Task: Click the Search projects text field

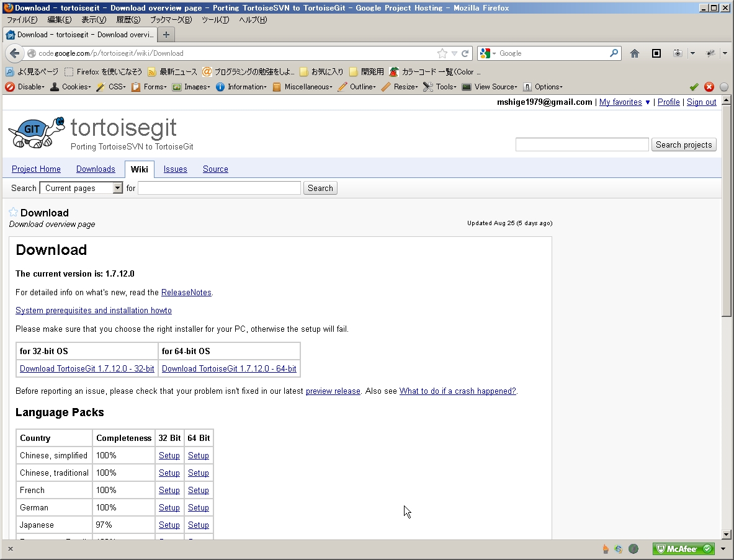Action: click(582, 144)
